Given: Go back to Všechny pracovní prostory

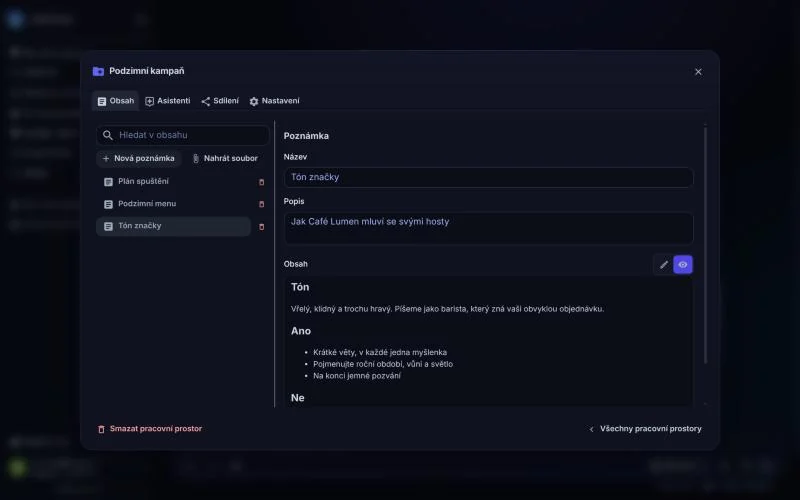Looking at the screenshot, I should (645, 429).
